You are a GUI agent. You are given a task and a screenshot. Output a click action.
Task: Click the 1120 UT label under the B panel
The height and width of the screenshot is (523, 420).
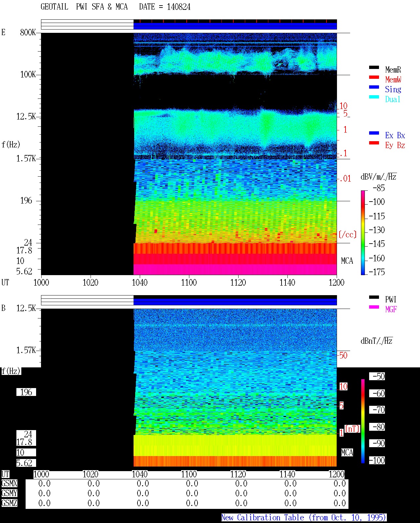[238, 474]
